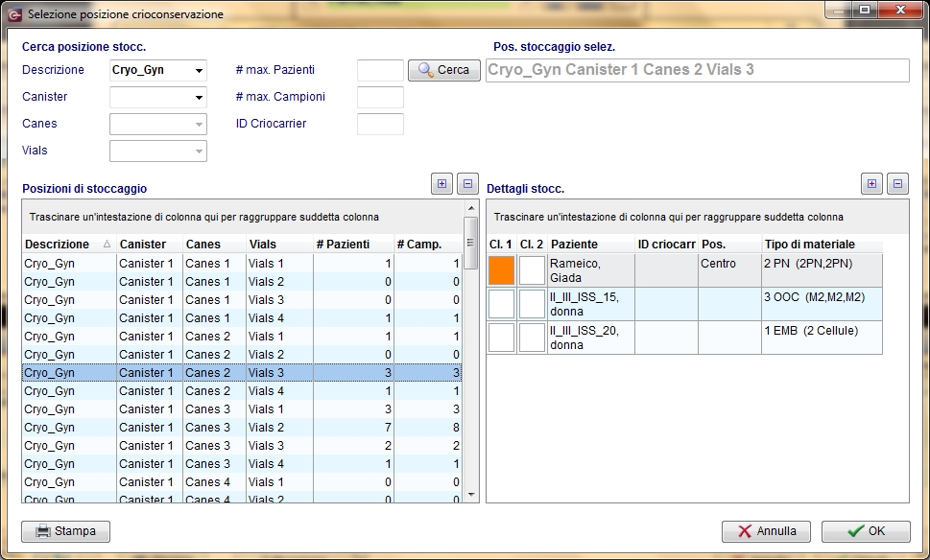The image size is (930, 560).
Task: Confirm with the OK button
Action: 866,531
